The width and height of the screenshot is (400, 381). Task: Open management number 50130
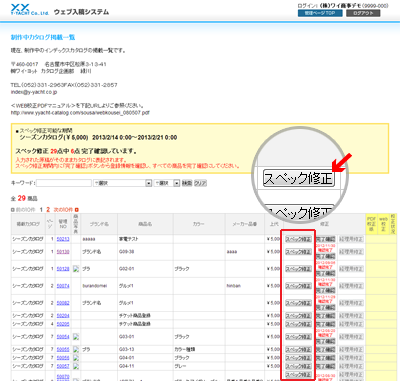click(63, 252)
